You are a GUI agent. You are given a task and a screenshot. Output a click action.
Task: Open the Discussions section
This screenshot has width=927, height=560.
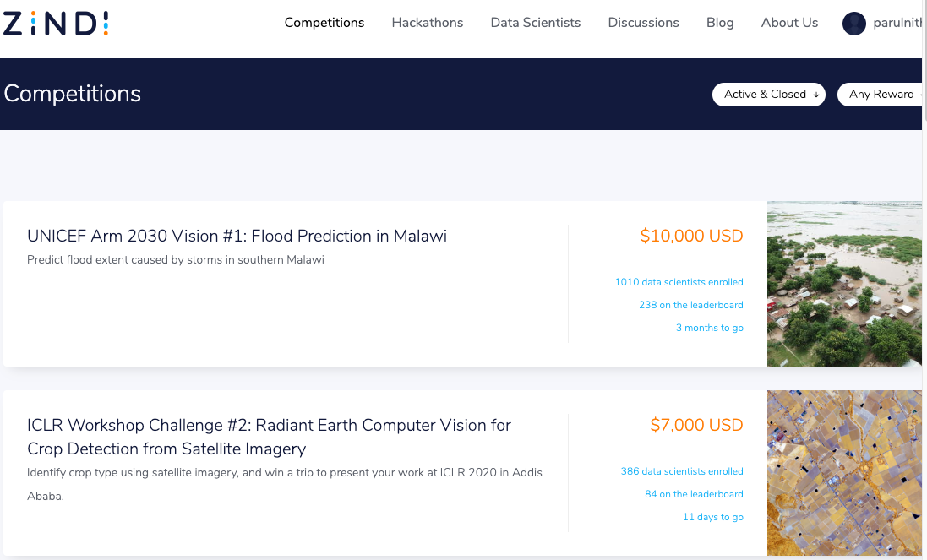tap(643, 23)
